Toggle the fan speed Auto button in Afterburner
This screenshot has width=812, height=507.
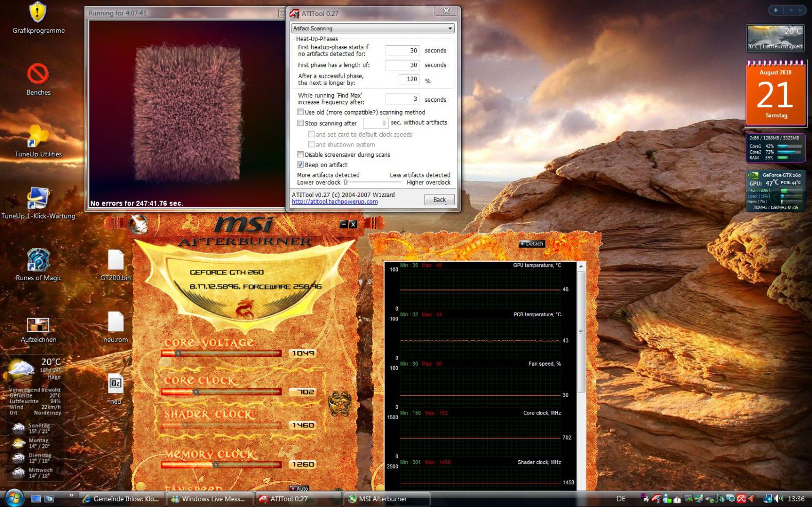point(299,488)
